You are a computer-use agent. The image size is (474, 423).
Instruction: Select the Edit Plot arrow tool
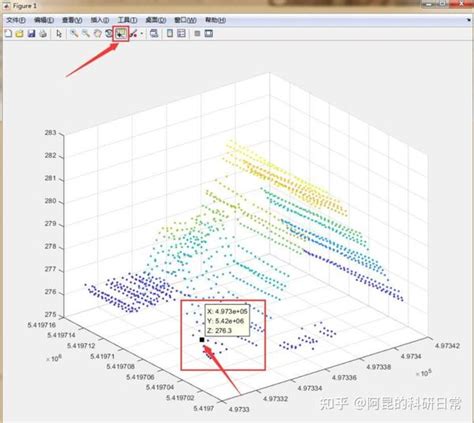(x=59, y=33)
